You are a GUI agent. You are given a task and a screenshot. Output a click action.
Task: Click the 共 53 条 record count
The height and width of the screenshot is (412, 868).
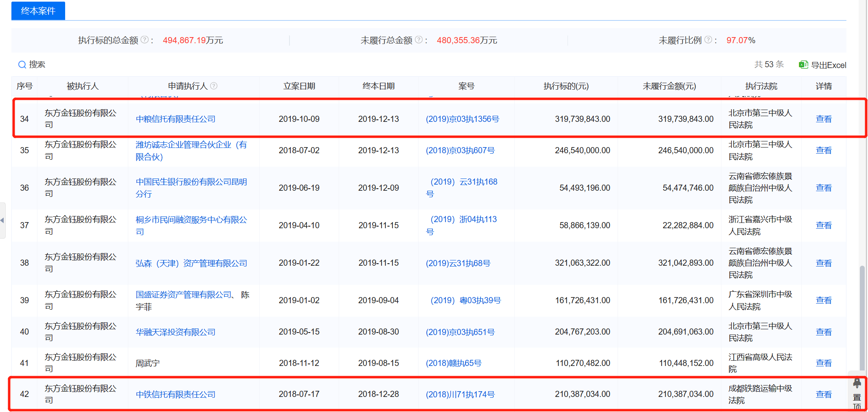tap(769, 64)
